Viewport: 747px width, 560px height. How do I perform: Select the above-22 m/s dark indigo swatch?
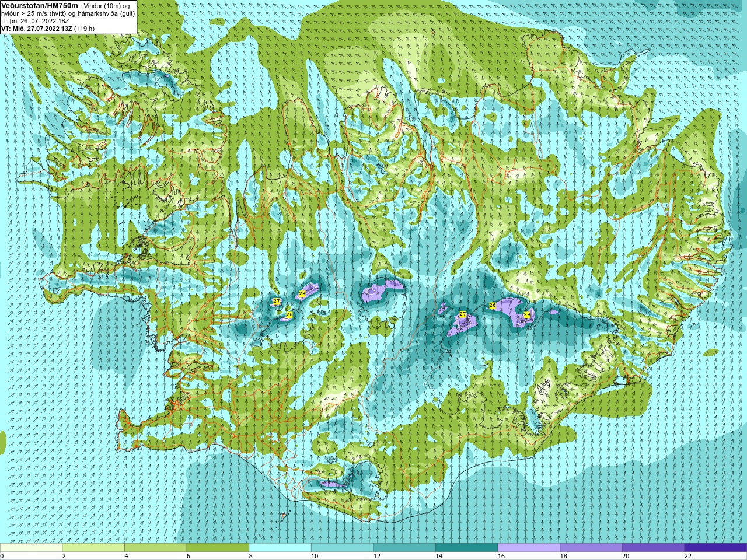715,548
